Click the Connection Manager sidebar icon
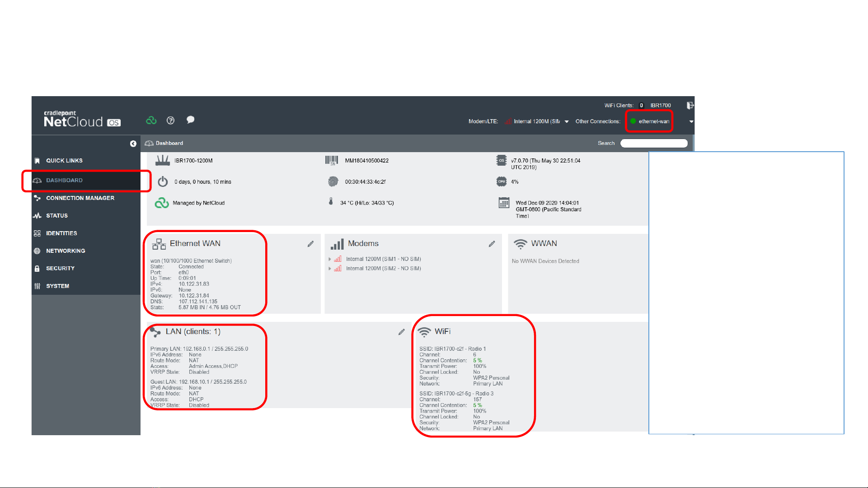Screen dimensions: 868x488 pyautogui.click(x=37, y=198)
